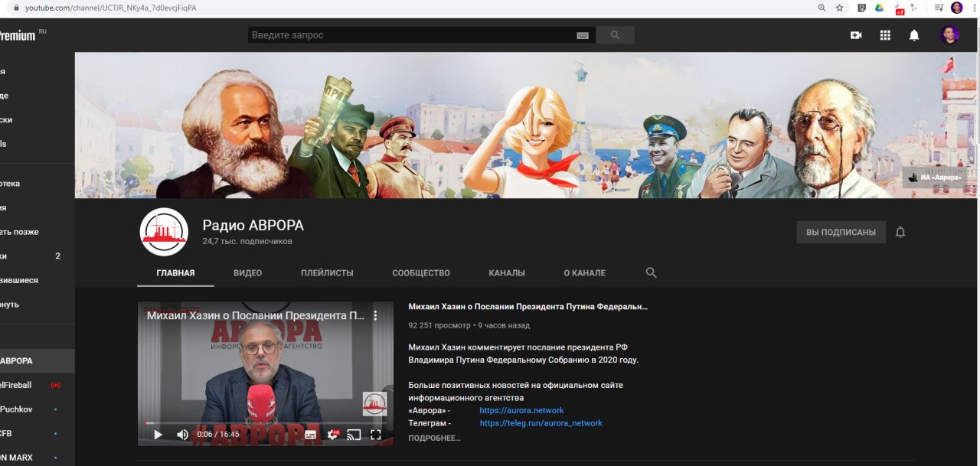The width and height of the screenshot is (980, 466).
Task: Open the Puchkov subscription in sidebar
Action: (x=37, y=409)
